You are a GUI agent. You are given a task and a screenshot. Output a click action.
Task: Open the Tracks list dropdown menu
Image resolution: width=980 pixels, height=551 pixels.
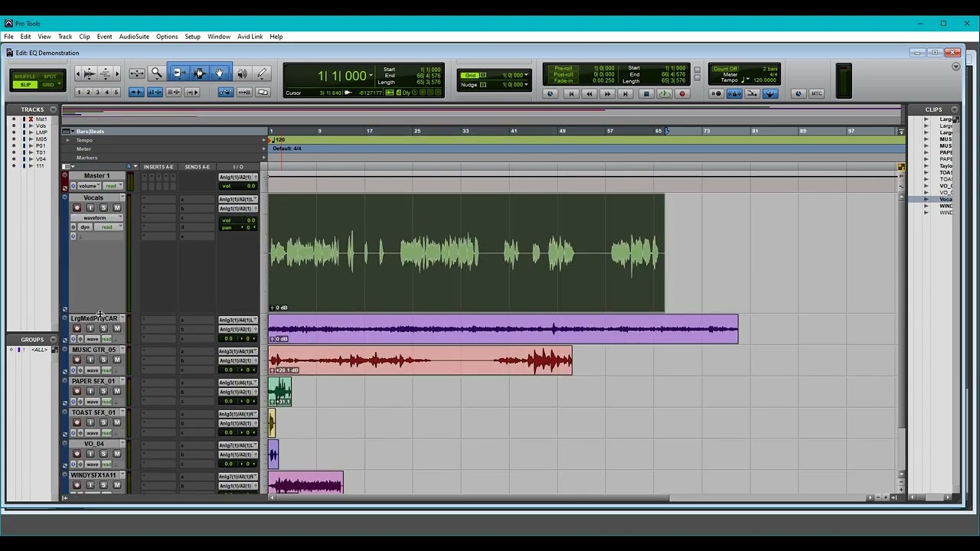pyautogui.click(x=53, y=109)
